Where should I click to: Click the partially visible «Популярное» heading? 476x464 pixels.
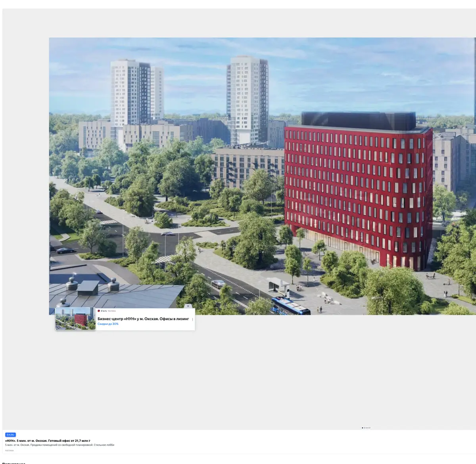click(13, 463)
